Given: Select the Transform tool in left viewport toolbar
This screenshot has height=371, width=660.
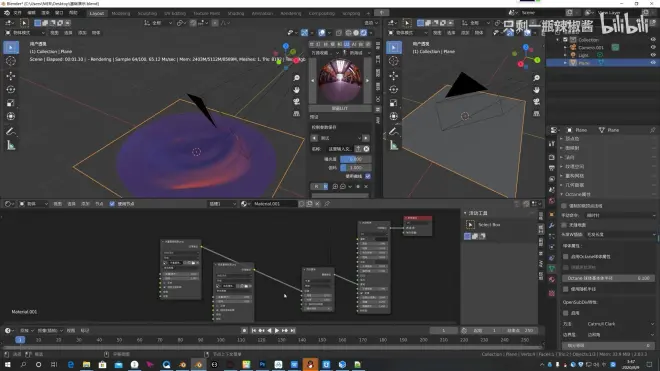Looking at the screenshot, I should click(x=11, y=116).
